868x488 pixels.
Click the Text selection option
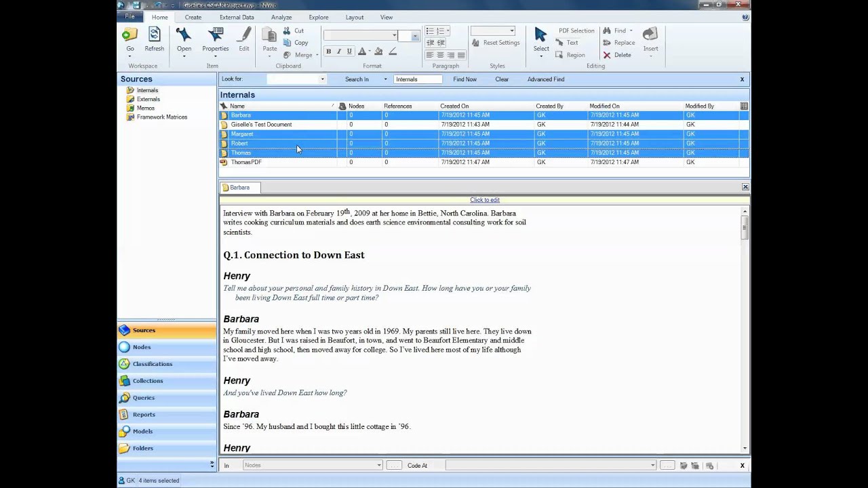click(567, 43)
